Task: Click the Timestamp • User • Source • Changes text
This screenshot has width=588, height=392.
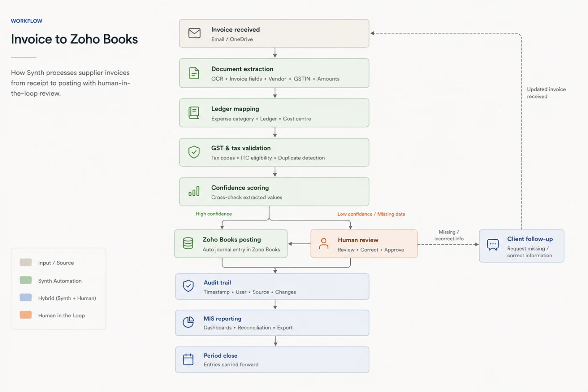Action: click(x=250, y=292)
